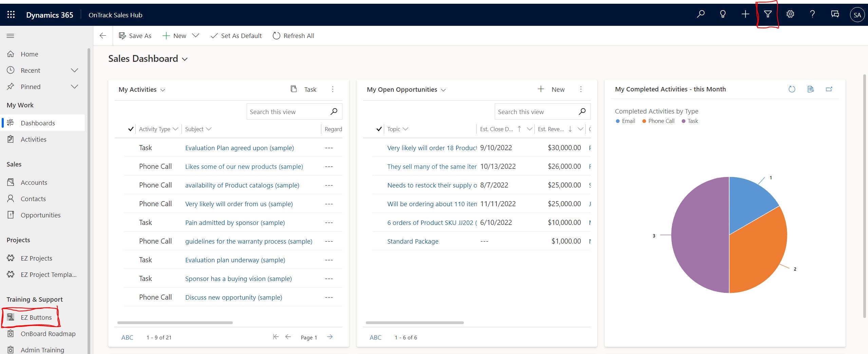868x354 pixels.
Task: Click My Activities horizontal scrollbar
Action: 175,322
